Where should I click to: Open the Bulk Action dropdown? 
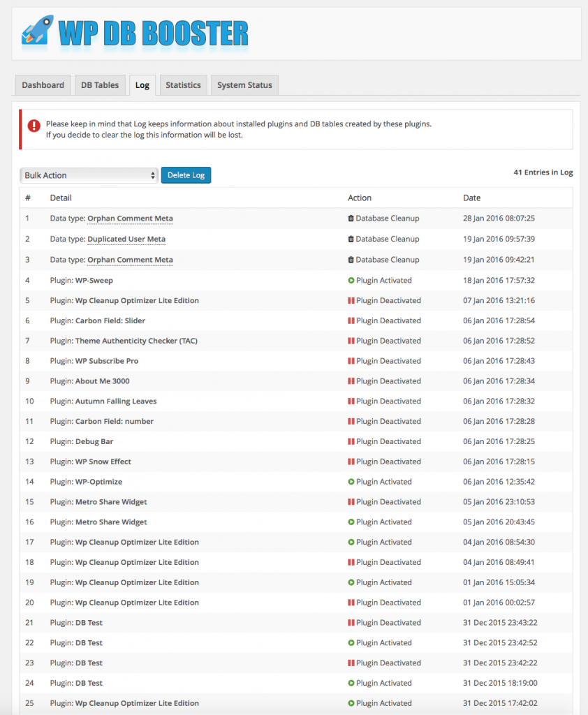click(x=89, y=175)
